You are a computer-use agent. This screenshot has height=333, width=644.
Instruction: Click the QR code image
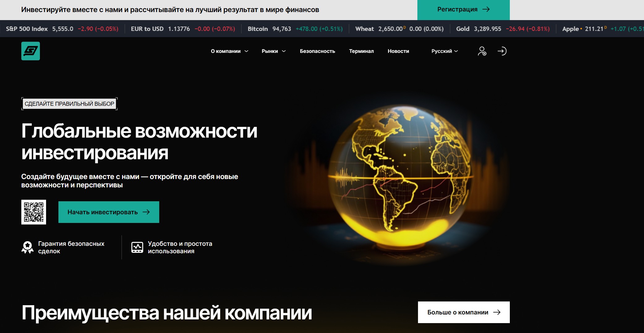34,212
